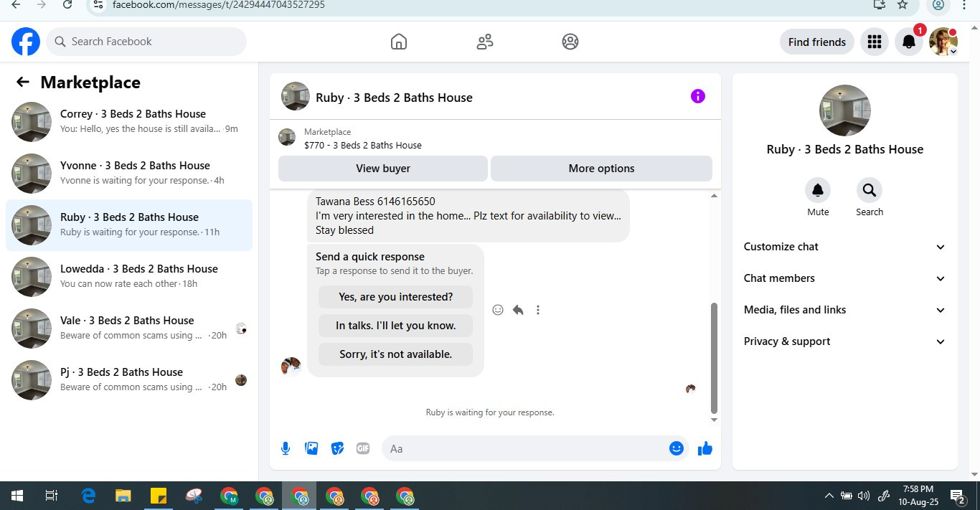
Task: Send 'Yes, are you interested?' quick response
Action: point(396,297)
